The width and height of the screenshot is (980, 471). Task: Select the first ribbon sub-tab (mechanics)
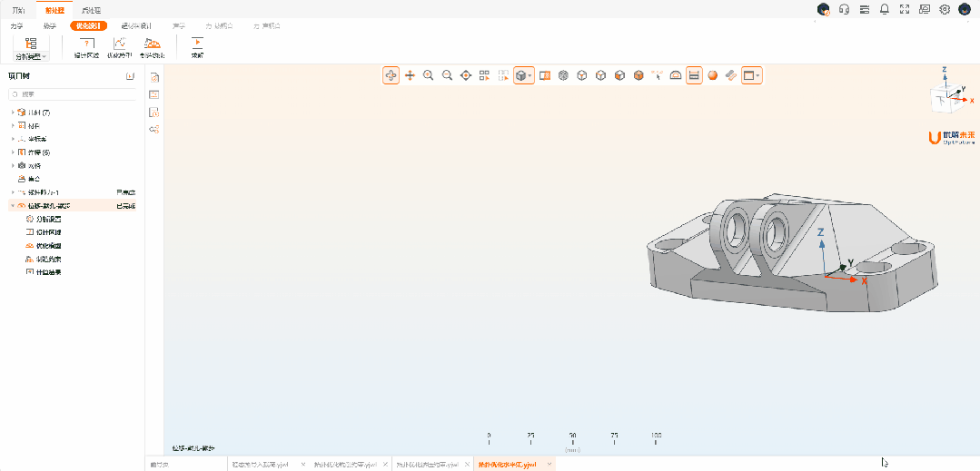pyautogui.click(x=17, y=25)
